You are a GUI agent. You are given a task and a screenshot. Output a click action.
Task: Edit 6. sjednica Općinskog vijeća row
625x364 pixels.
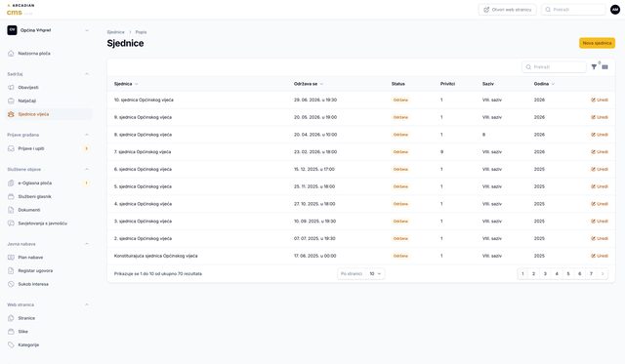(x=600, y=169)
